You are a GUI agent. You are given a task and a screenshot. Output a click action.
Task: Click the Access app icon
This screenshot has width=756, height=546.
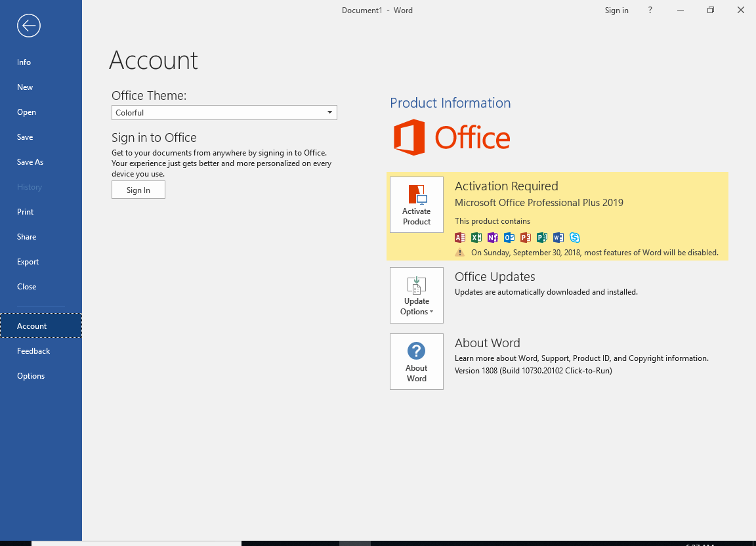pyautogui.click(x=460, y=238)
